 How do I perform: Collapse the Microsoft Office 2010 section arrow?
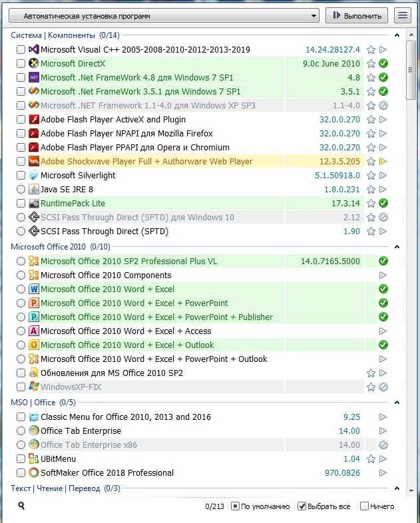click(x=397, y=247)
